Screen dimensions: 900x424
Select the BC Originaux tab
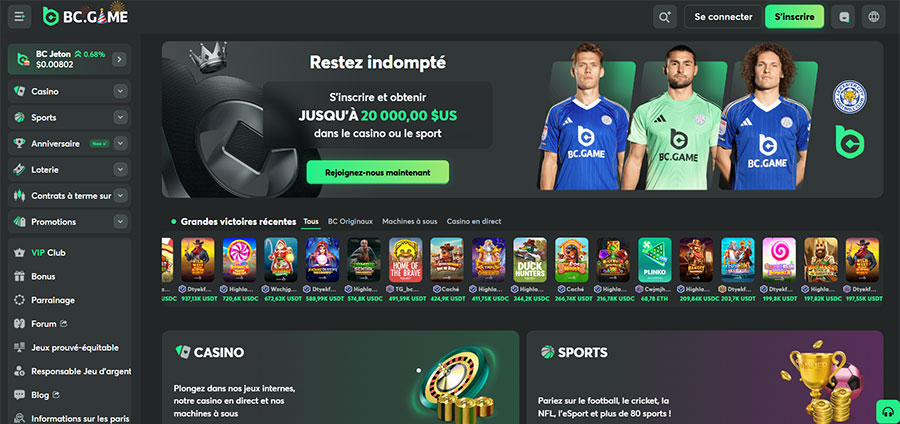tap(350, 221)
